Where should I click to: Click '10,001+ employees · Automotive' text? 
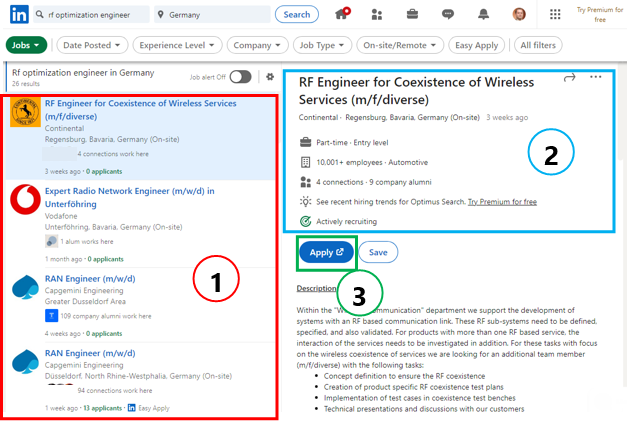point(372,162)
